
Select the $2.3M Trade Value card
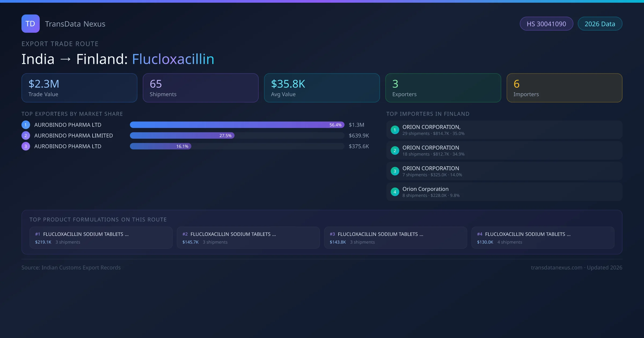pos(79,88)
